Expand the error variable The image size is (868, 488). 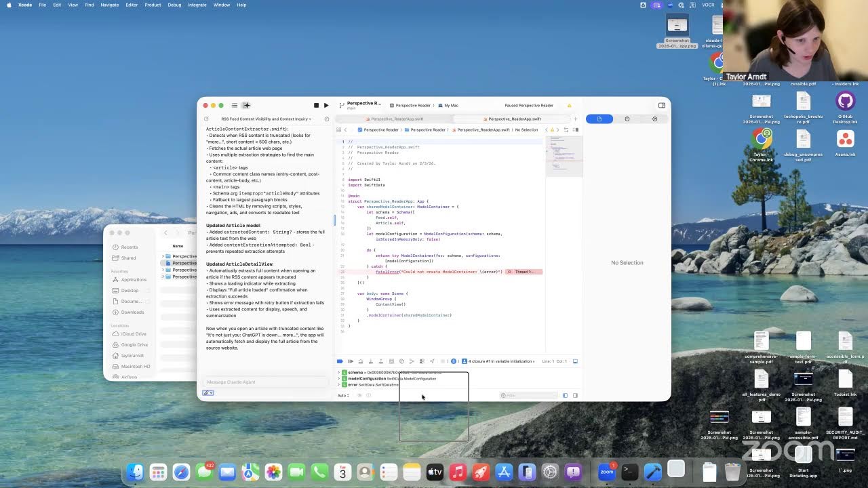pos(338,385)
